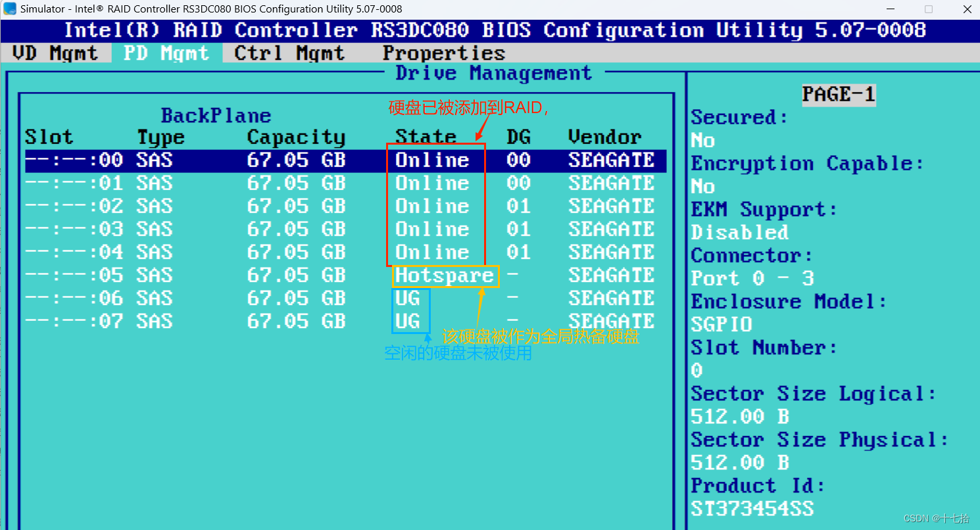Select the slot 02 drive row
Viewport: 980px width, 530px height.
pyautogui.click(x=345, y=206)
